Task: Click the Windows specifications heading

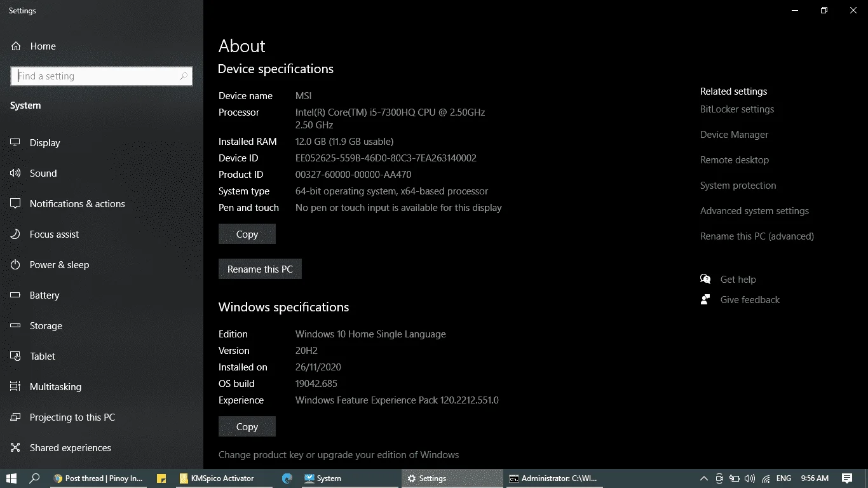Action: pyautogui.click(x=283, y=307)
